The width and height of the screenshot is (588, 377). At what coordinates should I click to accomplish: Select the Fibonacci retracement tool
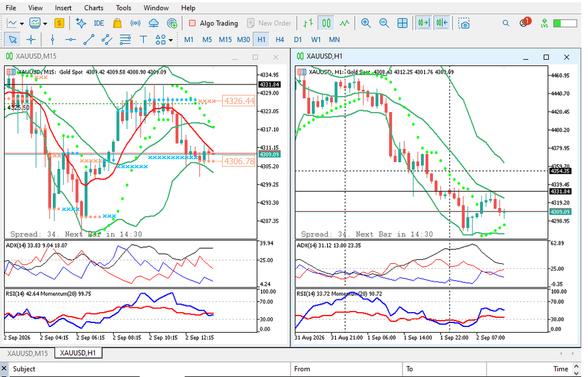tap(125, 40)
